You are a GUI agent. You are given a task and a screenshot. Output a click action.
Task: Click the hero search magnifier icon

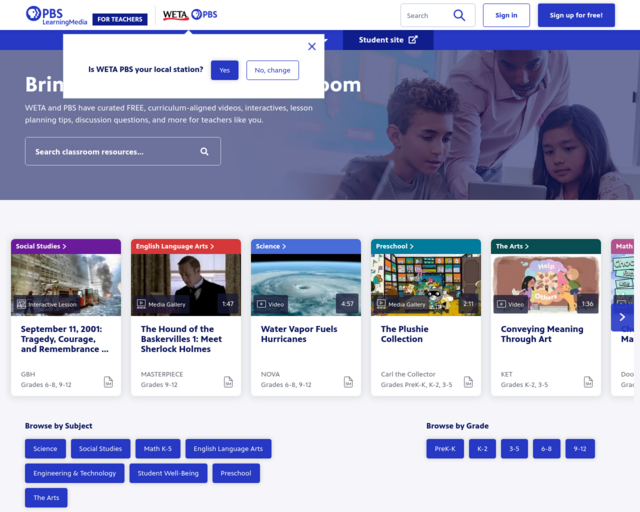[204, 151]
